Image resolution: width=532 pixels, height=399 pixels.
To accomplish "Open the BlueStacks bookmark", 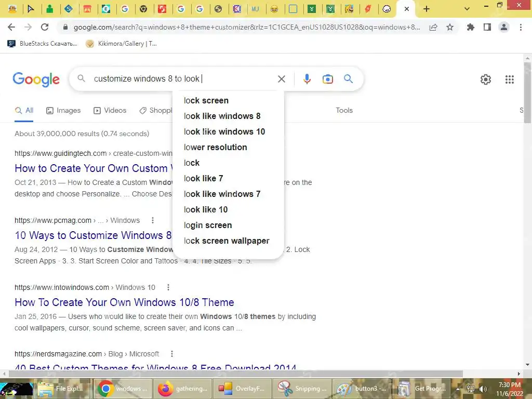I will click(43, 44).
